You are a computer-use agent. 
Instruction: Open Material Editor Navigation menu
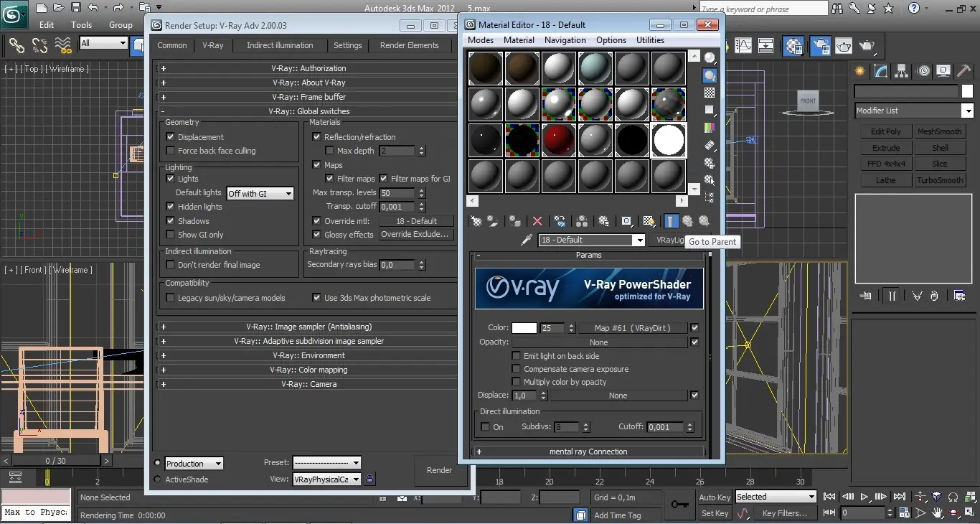[x=565, y=40]
